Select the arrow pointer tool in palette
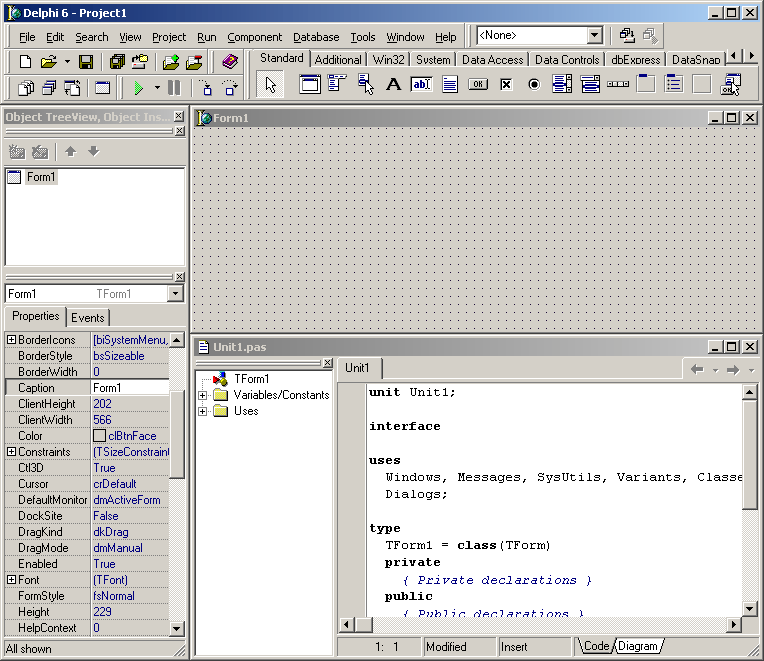The height and width of the screenshot is (661, 764). (270, 85)
